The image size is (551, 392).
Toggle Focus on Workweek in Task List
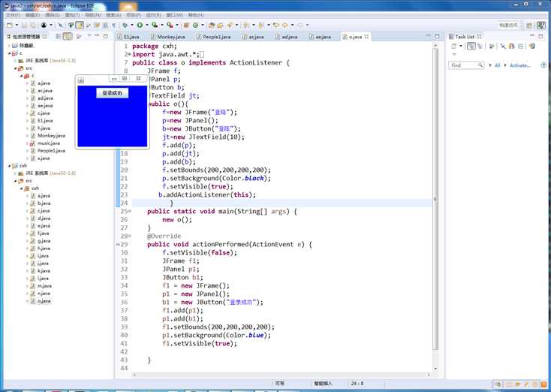click(x=491, y=46)
